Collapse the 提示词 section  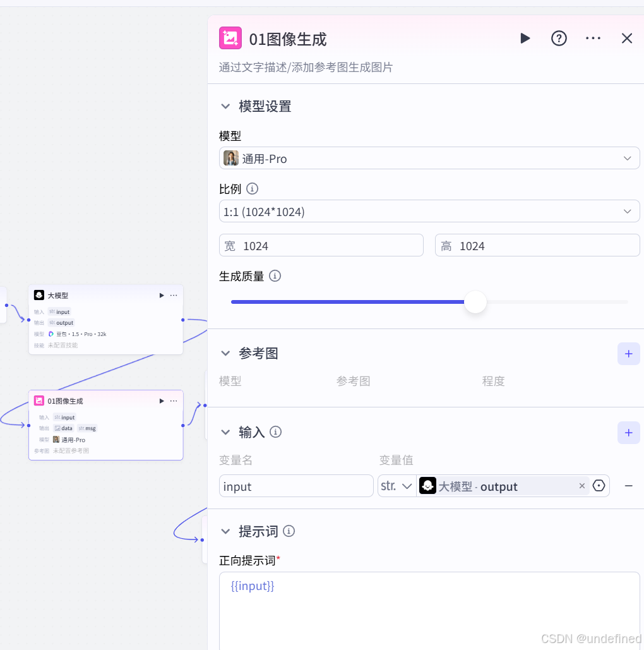tap(225, 531)
